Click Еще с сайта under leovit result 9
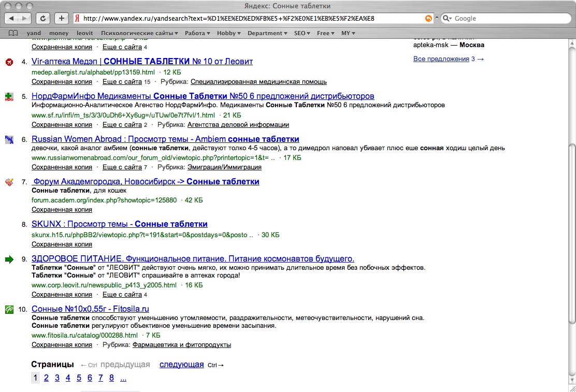 click(x=122, y=294)
